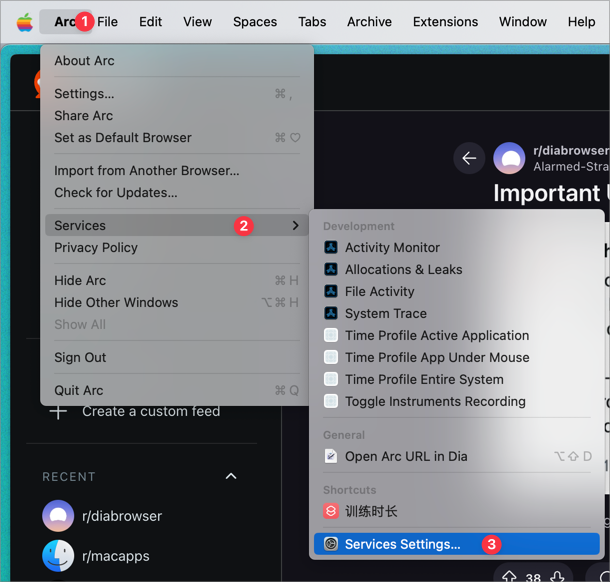
Task: Choose Hide Other Windows
Action: (x=177, y=302)
